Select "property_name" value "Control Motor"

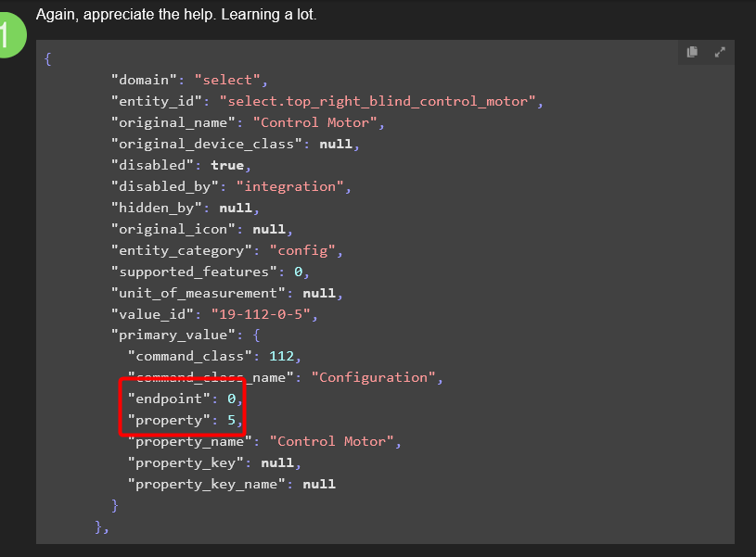click(x=332, y=441)
